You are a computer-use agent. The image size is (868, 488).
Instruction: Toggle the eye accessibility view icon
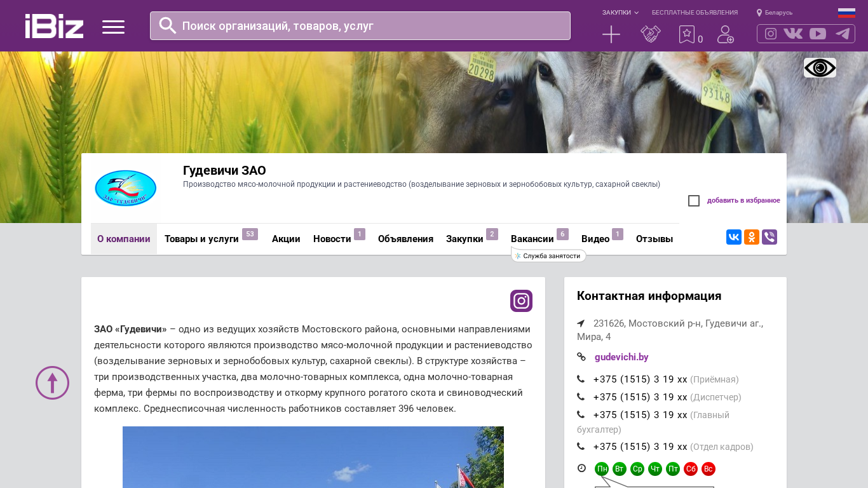pyautogui.click(x=820, y=67)
